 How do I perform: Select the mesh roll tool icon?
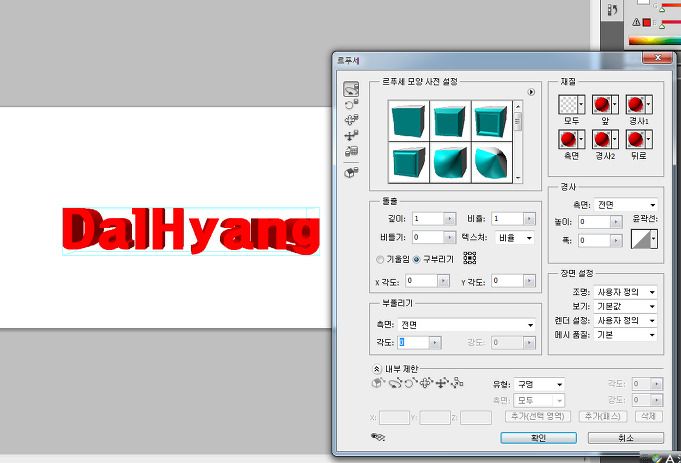point(351,104)
